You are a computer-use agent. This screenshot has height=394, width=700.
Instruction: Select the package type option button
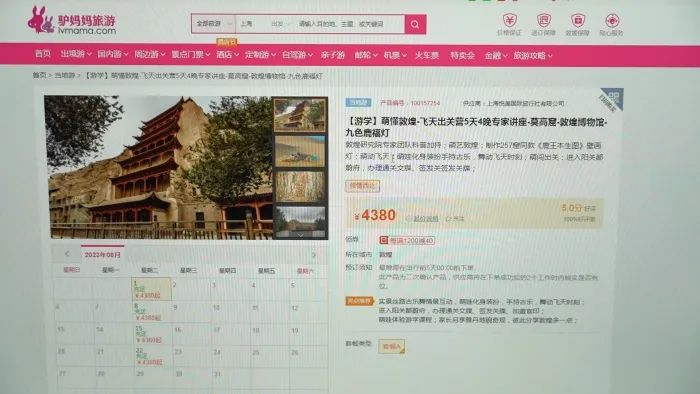(392, 346)
